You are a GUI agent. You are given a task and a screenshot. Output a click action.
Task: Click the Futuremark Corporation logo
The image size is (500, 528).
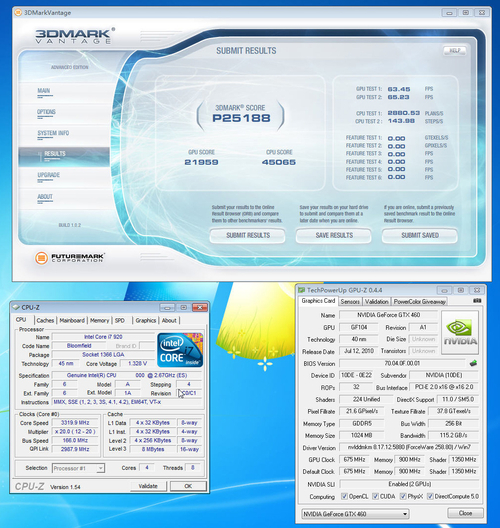(x=70, y=258)
